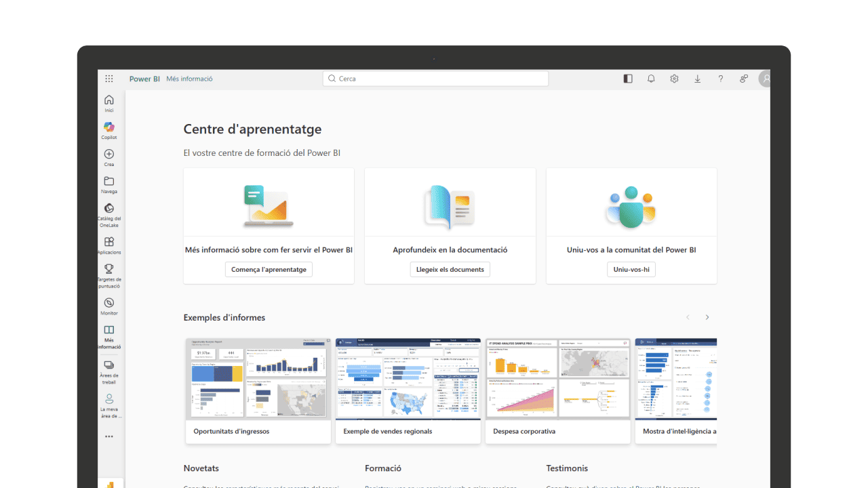Open Power BI settings gear
868x488 pixels.
674,78
